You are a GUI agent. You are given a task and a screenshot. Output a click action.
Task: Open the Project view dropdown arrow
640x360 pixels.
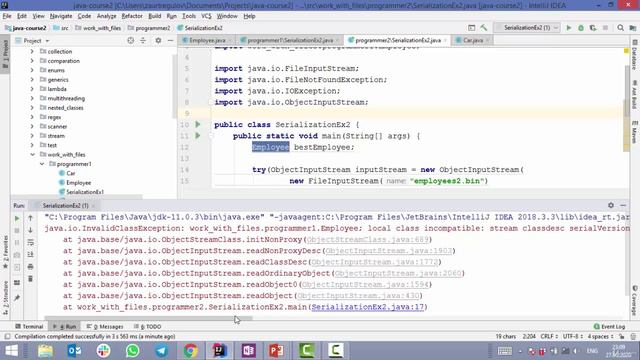coord(47,41)
